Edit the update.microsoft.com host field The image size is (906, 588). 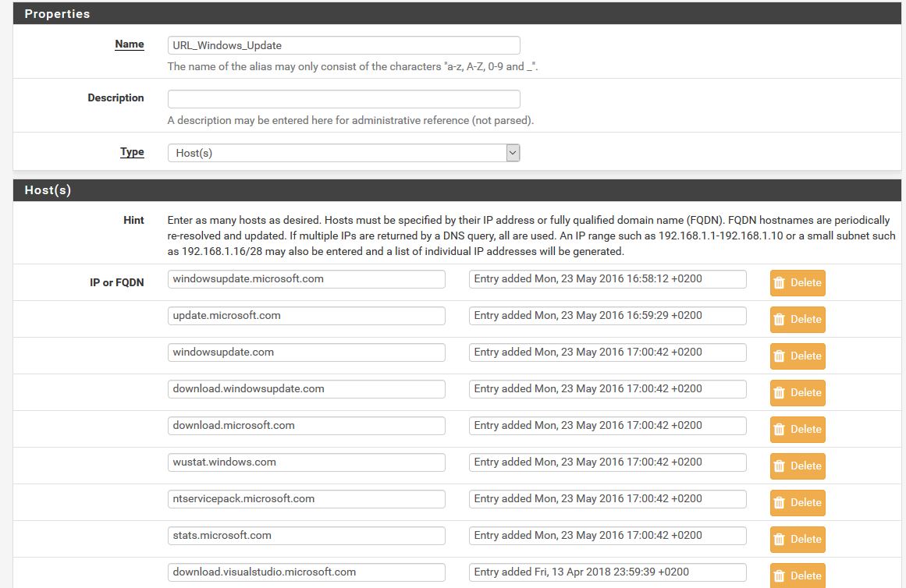(306, 316)
